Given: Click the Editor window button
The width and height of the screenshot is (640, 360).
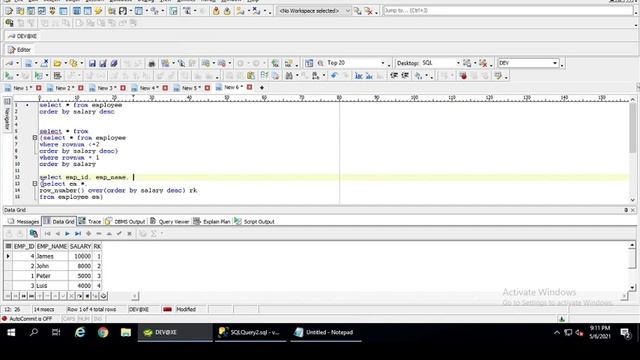Looking at the screenshot, I should [x=19, y=50].
